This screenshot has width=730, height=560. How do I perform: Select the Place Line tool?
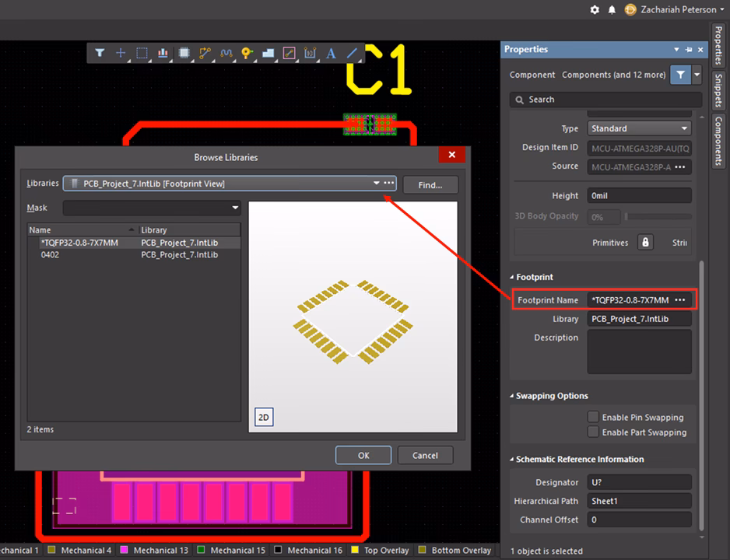352,53
